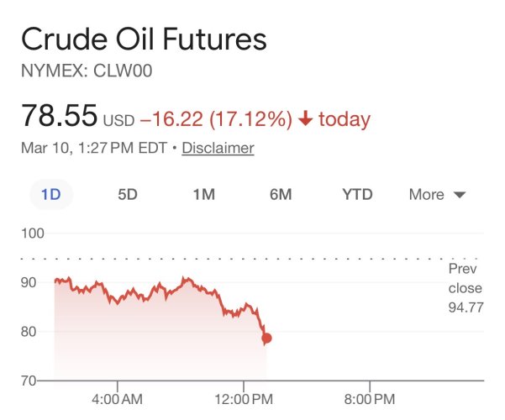The image size is (505, 420).
Task: View the YTD price chart
Action: [357, 195]
